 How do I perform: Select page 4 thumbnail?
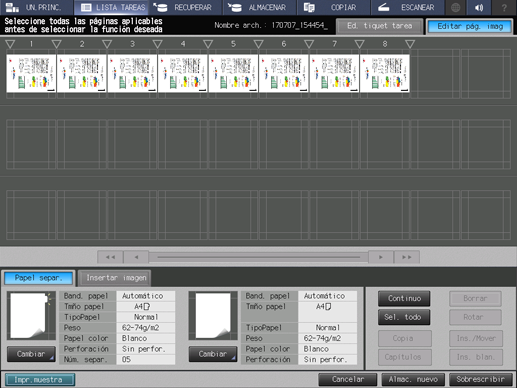(183, 73)
